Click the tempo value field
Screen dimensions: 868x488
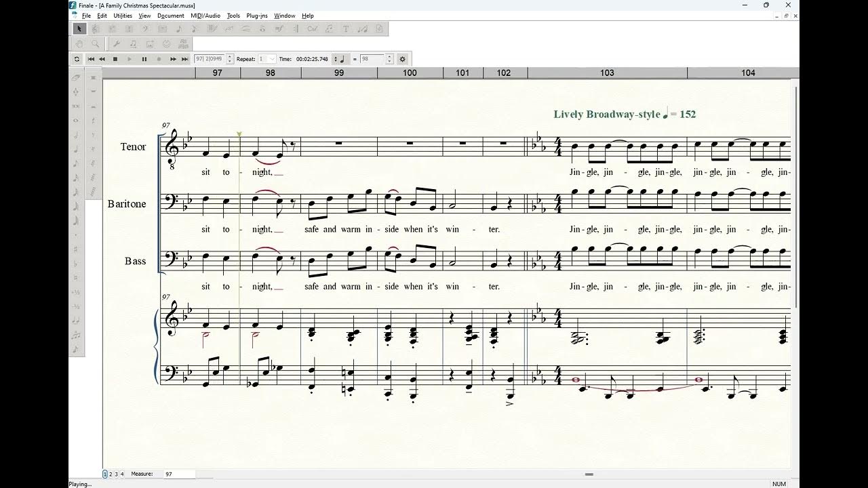pos(372,59)
